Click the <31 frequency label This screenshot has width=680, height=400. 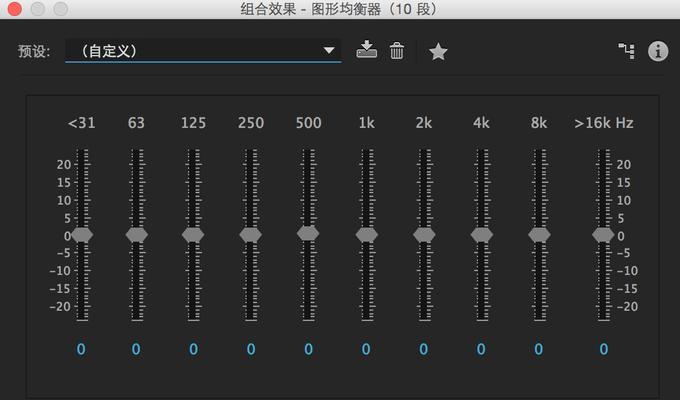82,123
